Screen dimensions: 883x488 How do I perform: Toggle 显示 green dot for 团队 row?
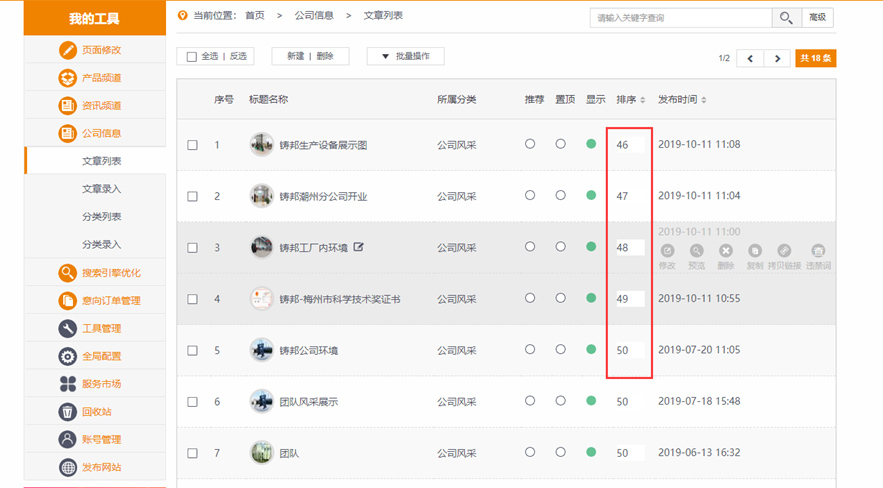[x=591, y=452]
